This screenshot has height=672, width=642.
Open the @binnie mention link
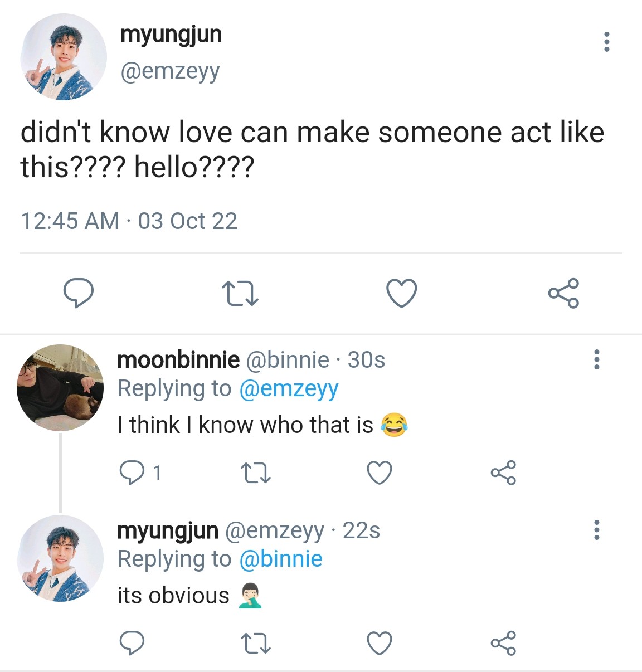tap(280, 559)
